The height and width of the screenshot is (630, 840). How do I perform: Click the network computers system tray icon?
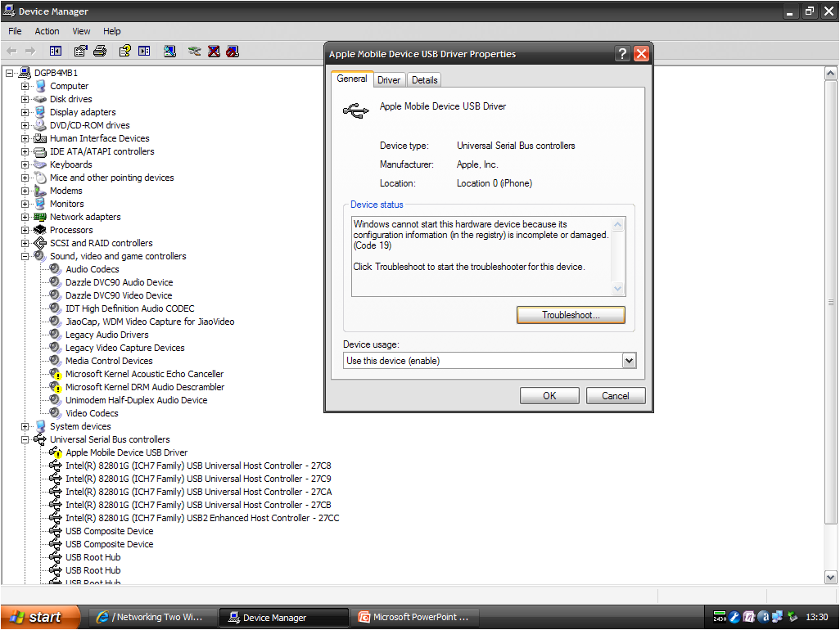777,617
